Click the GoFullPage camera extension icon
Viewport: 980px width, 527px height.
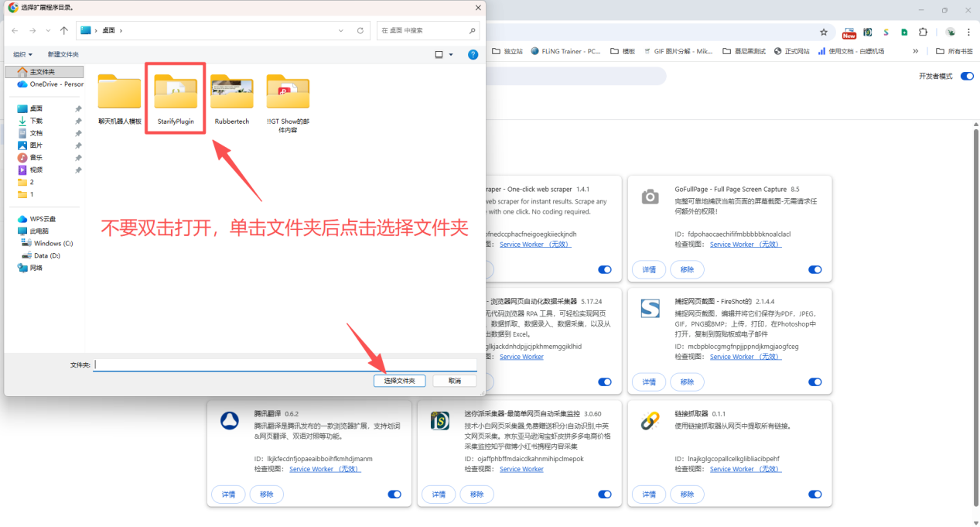649,195
